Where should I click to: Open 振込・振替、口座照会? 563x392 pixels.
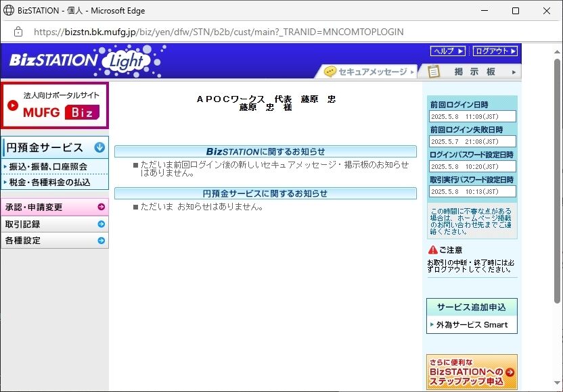[x=48, y=166]
